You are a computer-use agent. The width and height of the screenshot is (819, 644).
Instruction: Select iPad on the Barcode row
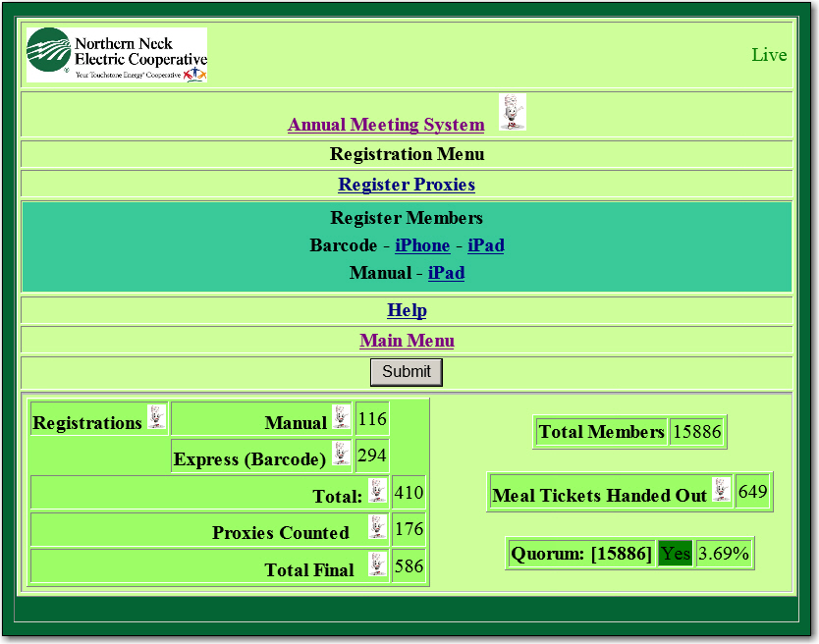[x=486, y=245]
